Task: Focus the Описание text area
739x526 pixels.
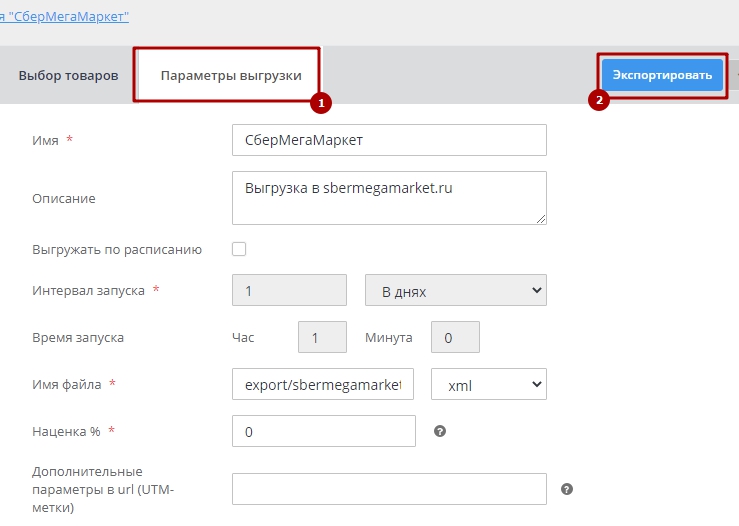Action: pos(389,197)
